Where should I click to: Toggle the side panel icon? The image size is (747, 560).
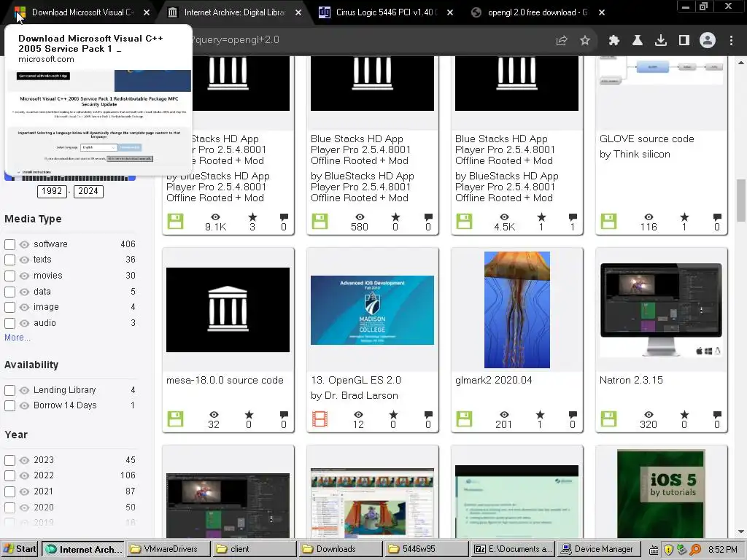684,41
